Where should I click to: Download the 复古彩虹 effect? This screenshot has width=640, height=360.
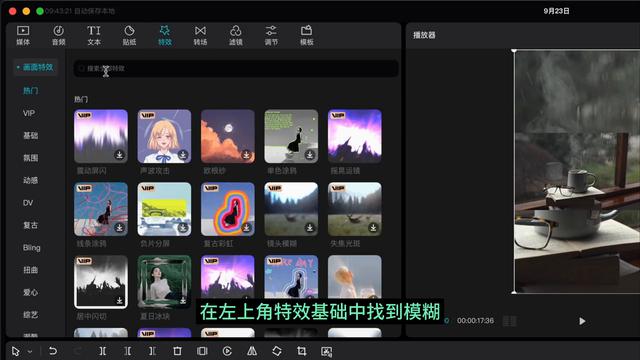246,227
